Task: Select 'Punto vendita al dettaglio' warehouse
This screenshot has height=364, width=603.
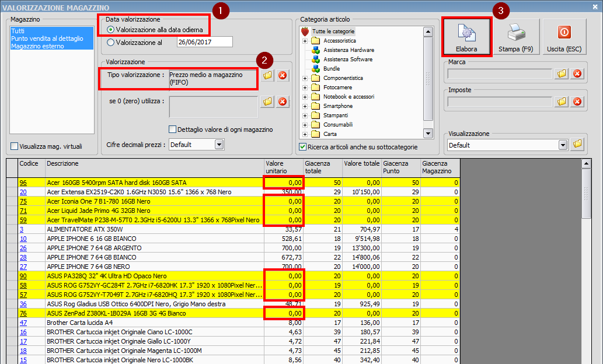Action: 52,38
